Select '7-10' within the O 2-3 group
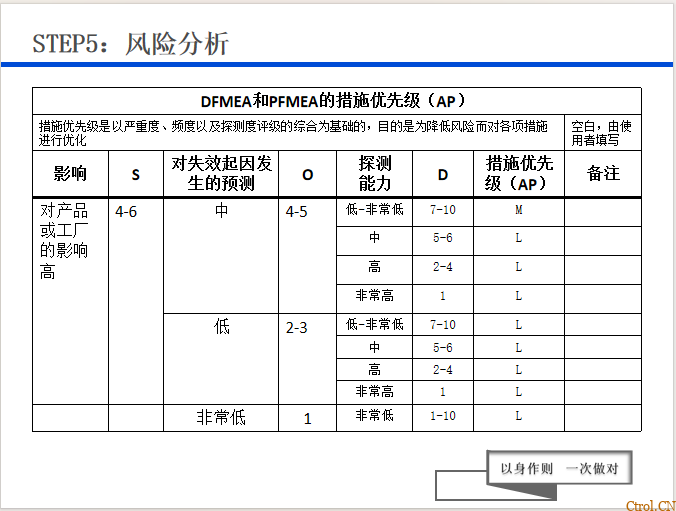The width and height of the screenshot is (676, 511). (443, 325)
